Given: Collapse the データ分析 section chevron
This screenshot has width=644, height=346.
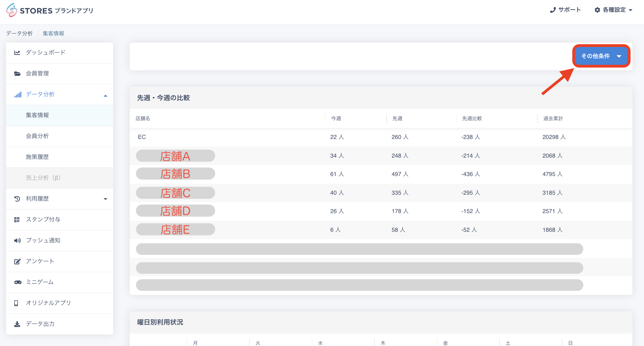Looking at the screenshot, I should point(106,96).
